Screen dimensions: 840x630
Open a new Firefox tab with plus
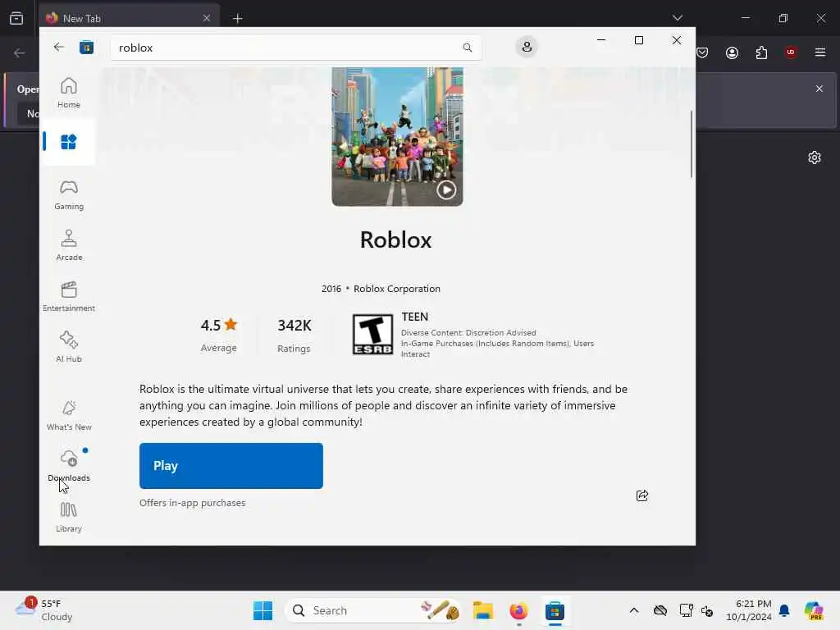tap(237, 19)
